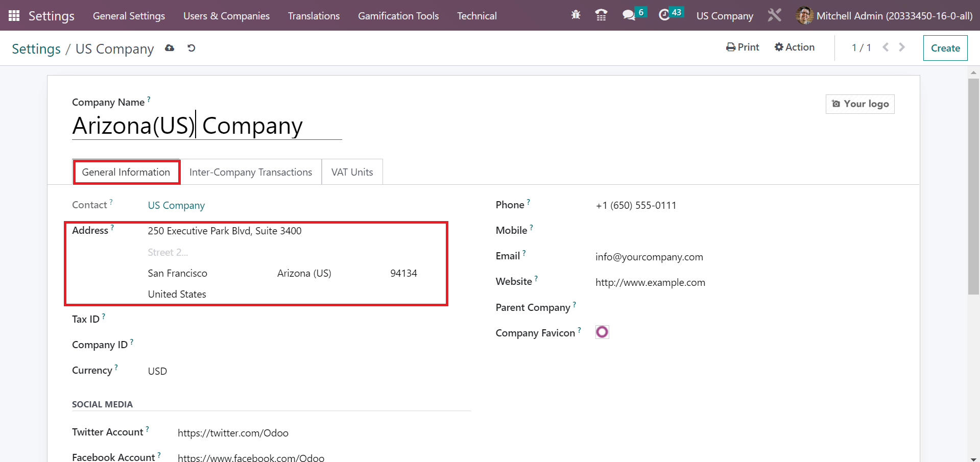Screen dimensions: 980x462
Task: Open the US Company contact link
Action: 176,205
